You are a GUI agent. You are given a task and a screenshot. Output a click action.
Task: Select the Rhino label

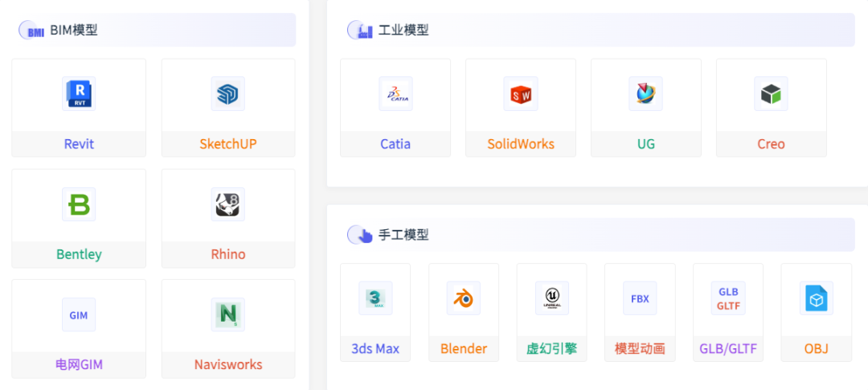pyautogui.click(x=228, y=254)
